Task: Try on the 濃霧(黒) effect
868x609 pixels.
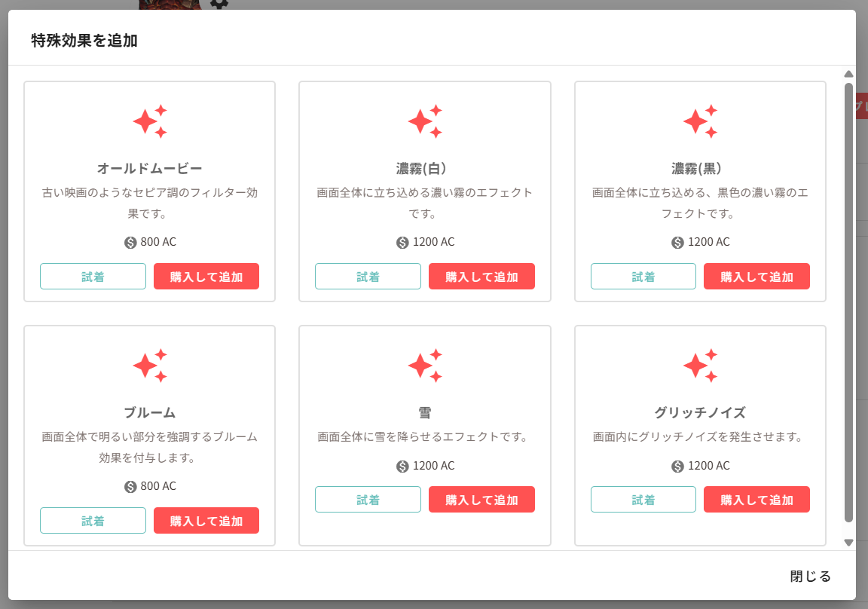Action: [x=643, y=277]
